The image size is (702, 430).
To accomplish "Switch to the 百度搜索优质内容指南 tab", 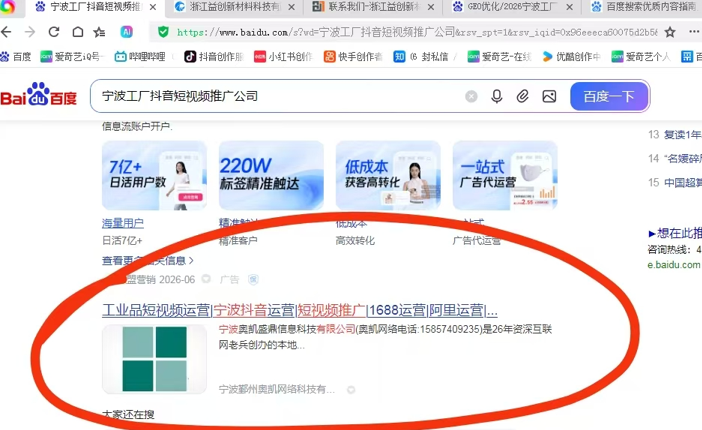I will (x=645, y=7).
